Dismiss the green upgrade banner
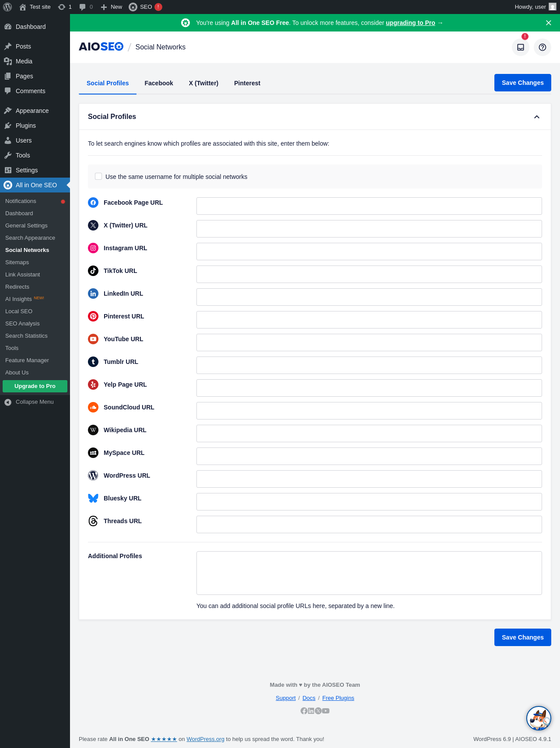The height and width of the screenshot is (748, 560). (x=549, y=23)
